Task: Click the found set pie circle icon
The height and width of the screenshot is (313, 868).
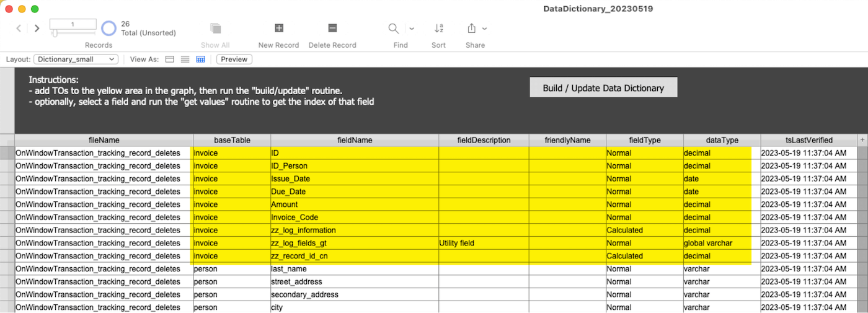Action: click(x=108, y=28)
